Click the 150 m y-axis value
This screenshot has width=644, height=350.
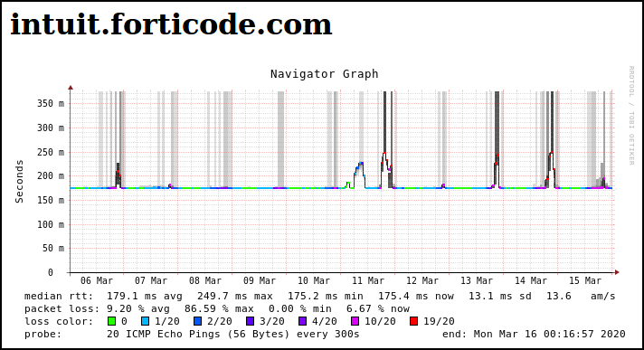click(x=51, y=200)
